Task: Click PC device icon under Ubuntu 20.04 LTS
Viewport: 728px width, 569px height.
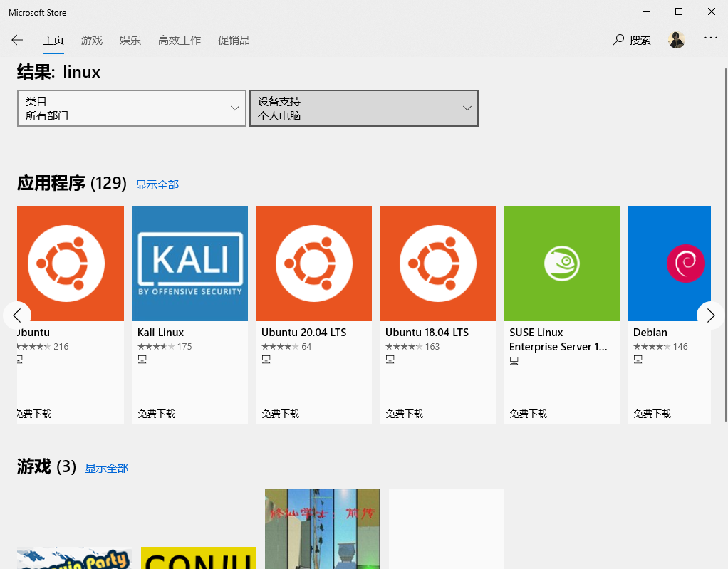Action: click(x=266, y=359)
